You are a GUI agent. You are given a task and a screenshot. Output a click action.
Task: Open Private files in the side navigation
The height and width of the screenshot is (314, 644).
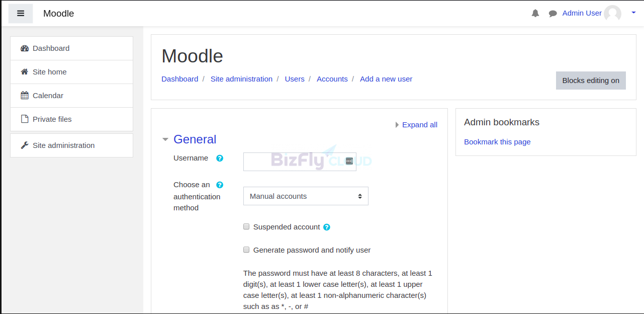click(71, 119)
